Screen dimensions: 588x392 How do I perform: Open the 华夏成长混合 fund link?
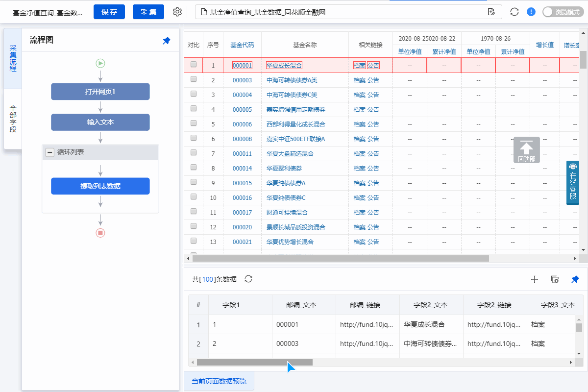tap(284, 65)
